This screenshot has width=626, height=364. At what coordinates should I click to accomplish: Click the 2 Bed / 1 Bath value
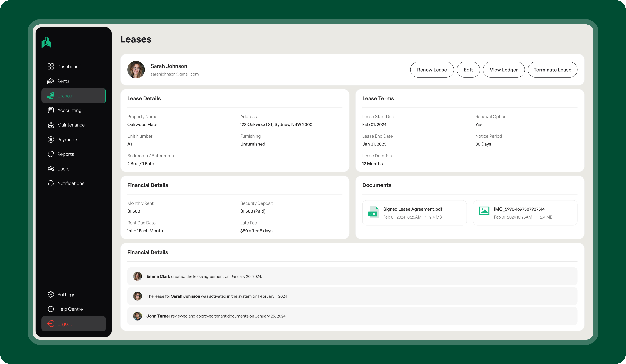click(x=141, y=163)
